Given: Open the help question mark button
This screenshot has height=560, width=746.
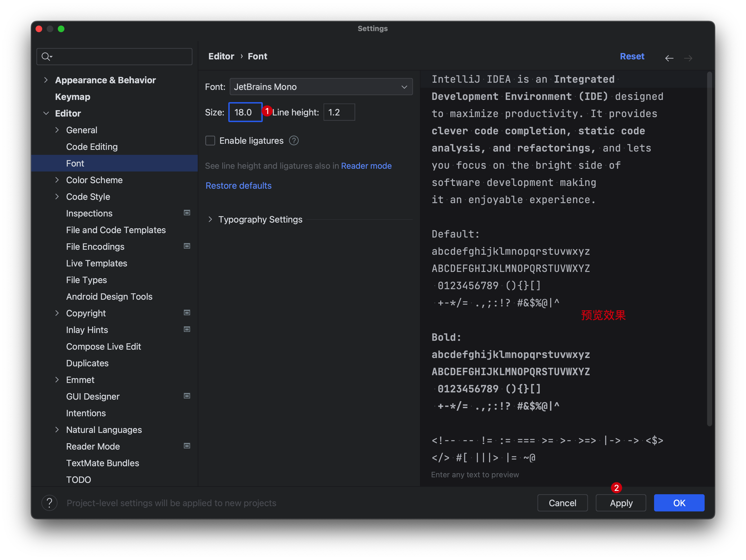Looking at the screenshot, I should 49,503.
